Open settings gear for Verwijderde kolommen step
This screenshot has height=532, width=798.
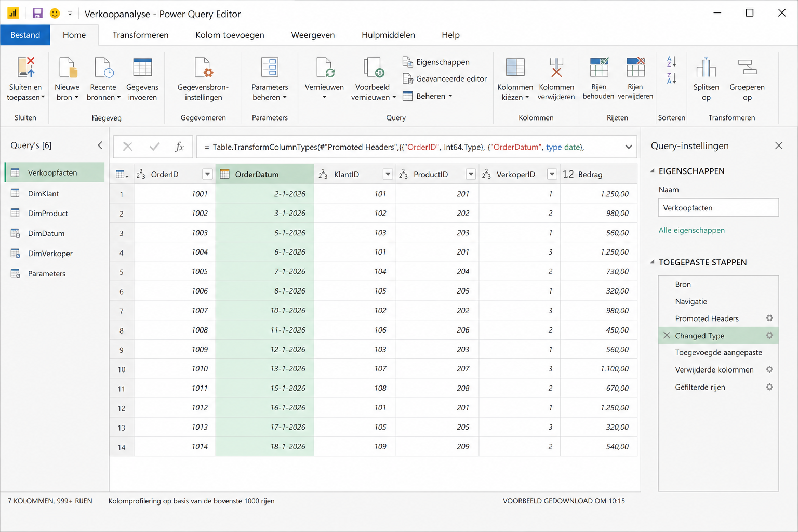(769, 369)
